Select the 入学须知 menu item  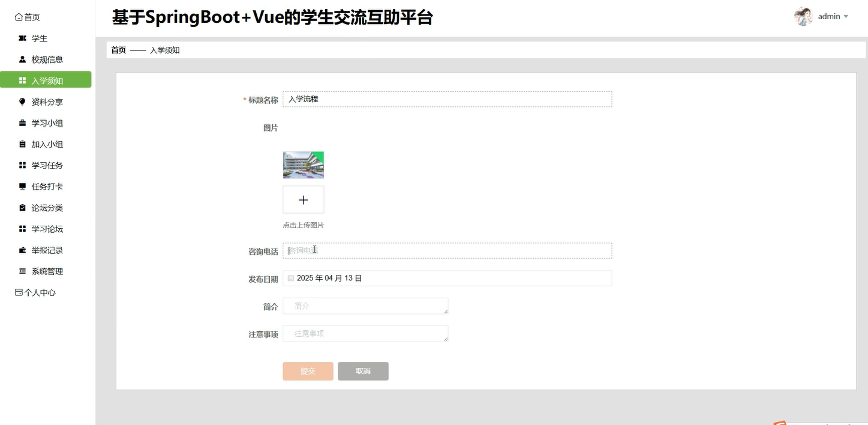[x=46, y=80]
